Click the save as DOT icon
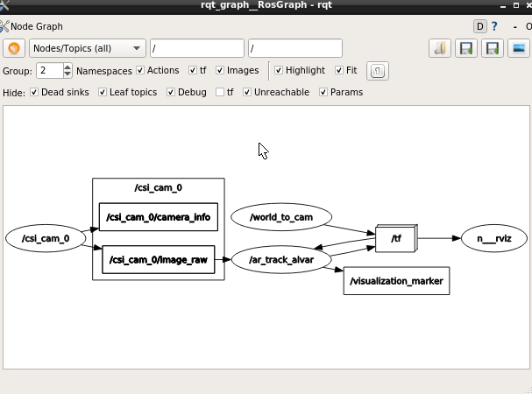This screenshot has width=532, height=394. [x=466, y=48]
